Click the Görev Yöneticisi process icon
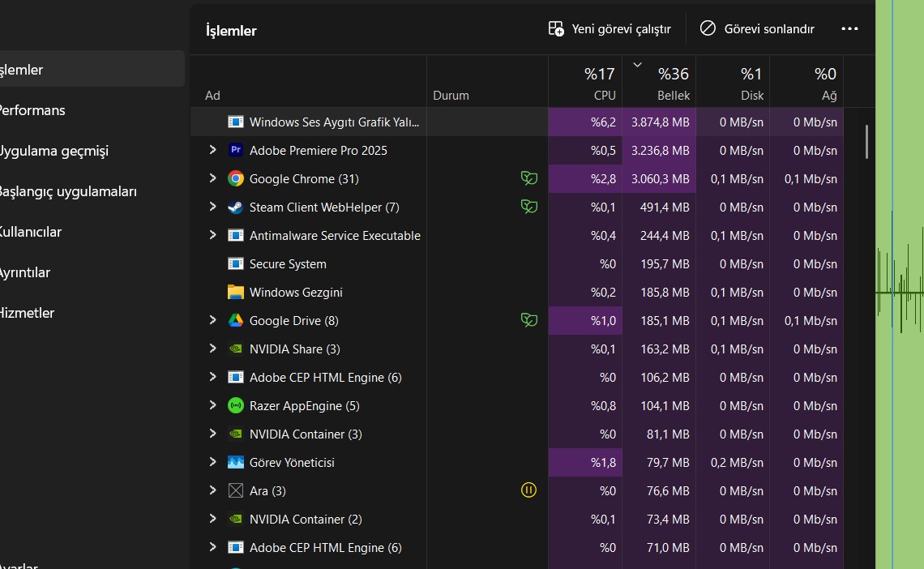This screenshot has height=569, width=924. (236, 462)
